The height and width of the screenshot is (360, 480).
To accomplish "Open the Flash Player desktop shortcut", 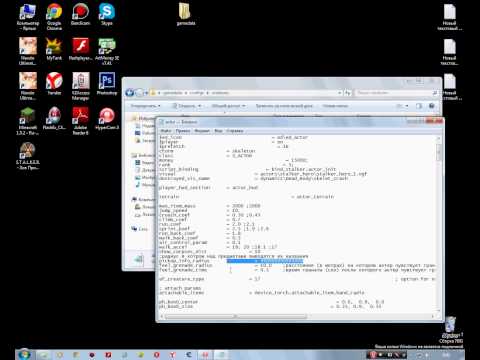I will click(x=80, y=49).
